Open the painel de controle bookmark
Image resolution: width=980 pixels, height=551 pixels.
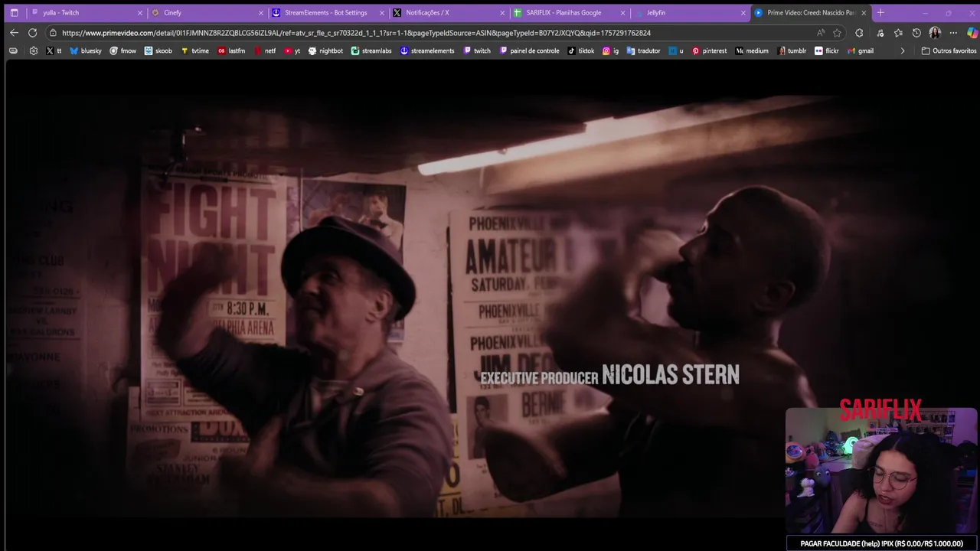529,51
